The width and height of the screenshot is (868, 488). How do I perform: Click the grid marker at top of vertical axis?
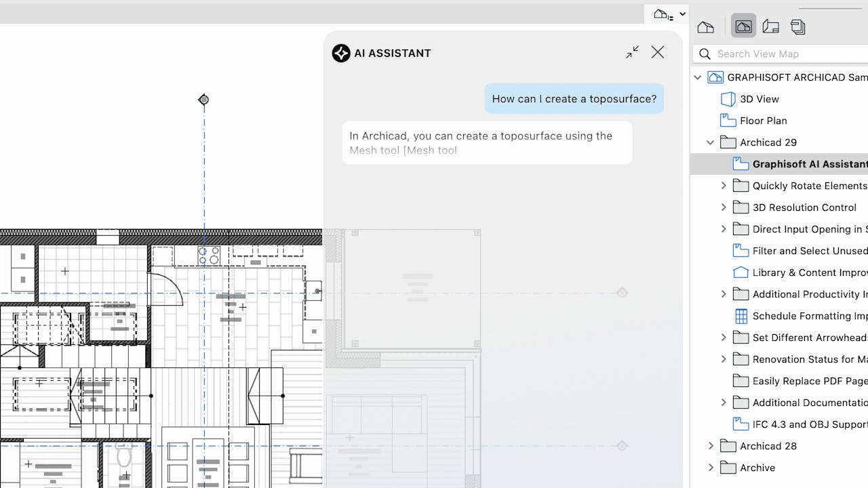click(x=203, y=100)
